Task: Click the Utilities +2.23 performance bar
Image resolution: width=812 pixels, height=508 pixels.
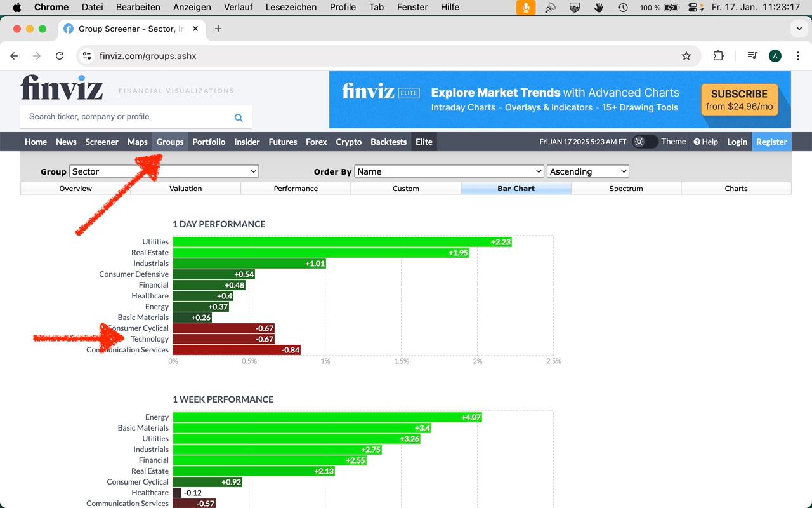Action: coord(342,242)
